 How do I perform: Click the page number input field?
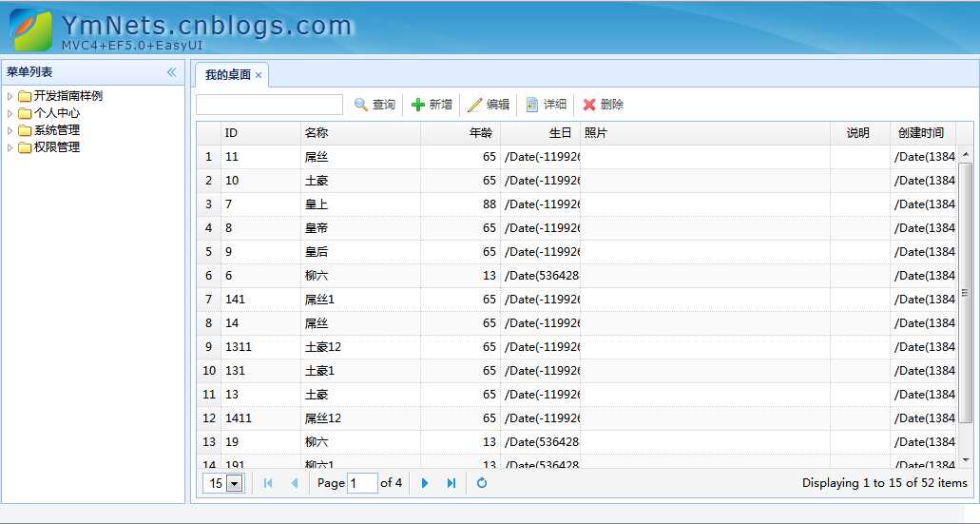coord(362,483)
